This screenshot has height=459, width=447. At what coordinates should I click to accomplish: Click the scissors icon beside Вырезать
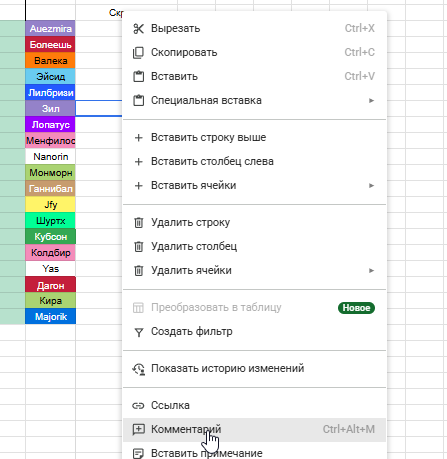point(138,29)
